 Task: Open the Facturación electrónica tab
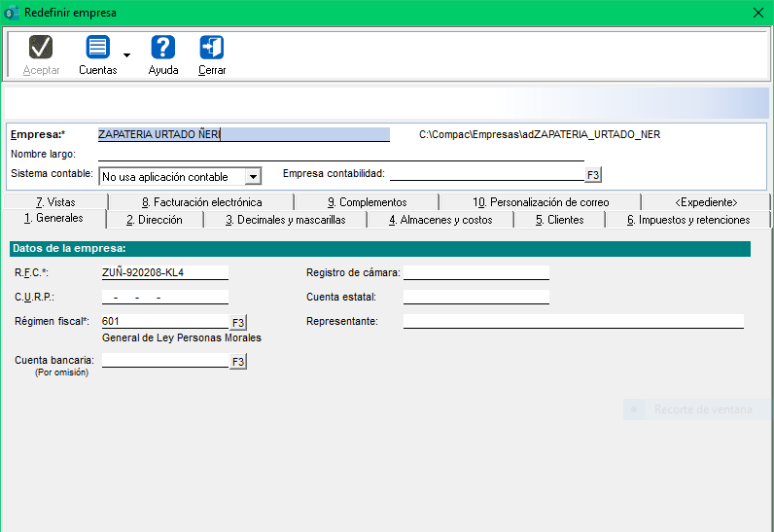200,202
